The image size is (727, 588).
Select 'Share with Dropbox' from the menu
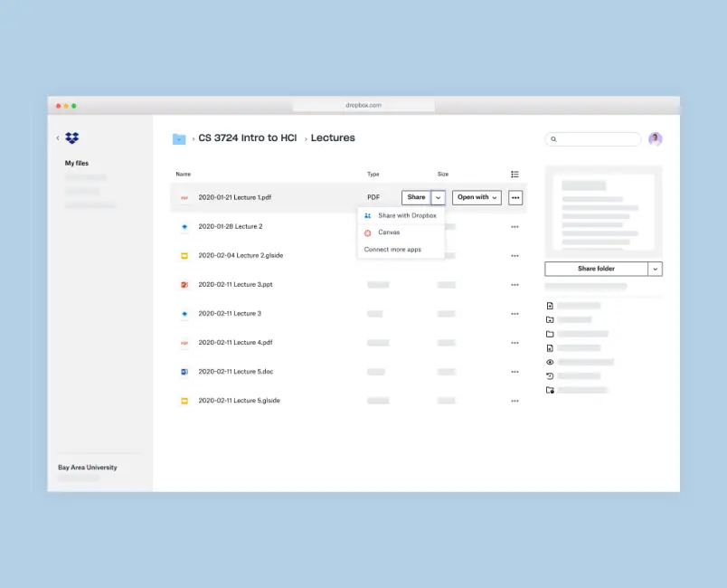(x=406, y=216)
